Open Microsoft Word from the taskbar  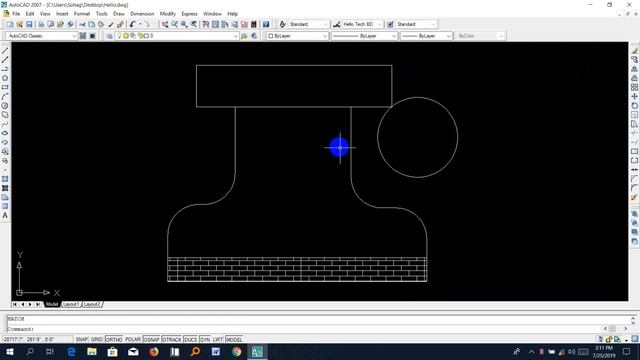coord(216,351)
